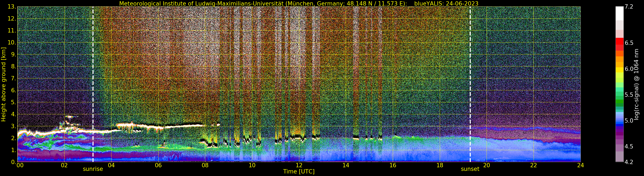Click the '6.' height tick label
The height and width of the screenshot is (176, 644).
(x=14, y=90)
